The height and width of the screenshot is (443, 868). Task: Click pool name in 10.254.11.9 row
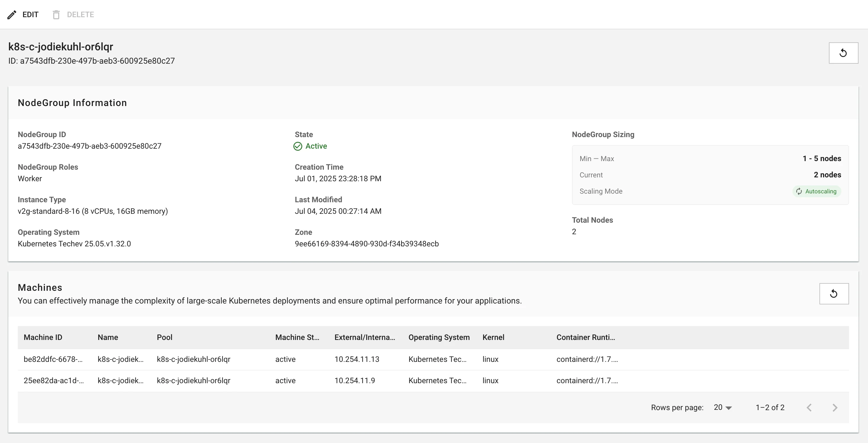[194, 381]
